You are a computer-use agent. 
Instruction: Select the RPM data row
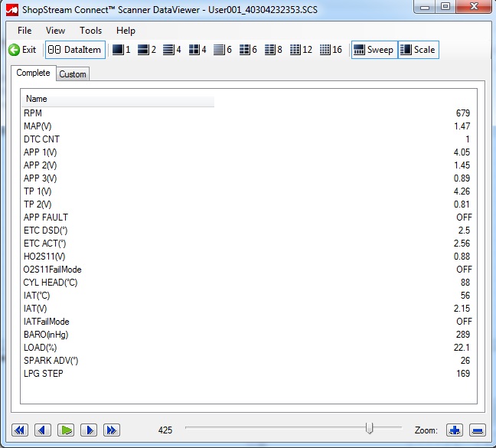[248, 113]
